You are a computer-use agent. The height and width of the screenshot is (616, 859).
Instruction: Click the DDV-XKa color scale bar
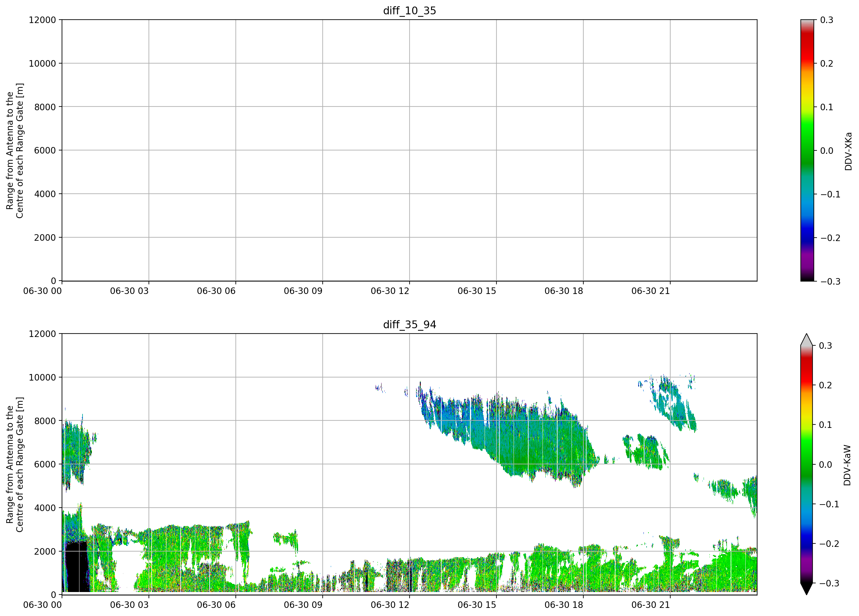point(807,150)
